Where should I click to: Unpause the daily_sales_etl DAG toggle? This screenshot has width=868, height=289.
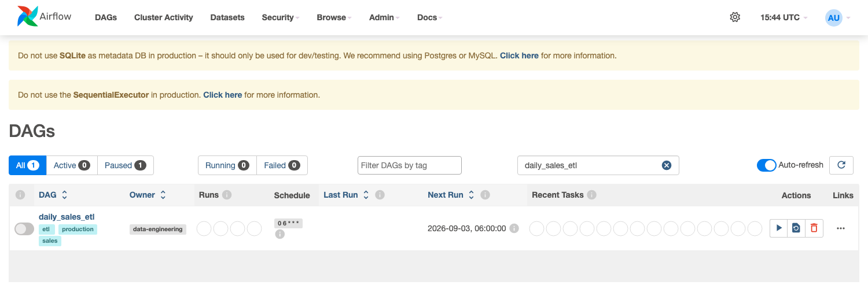pyautogui.click(x=24, y=229)
